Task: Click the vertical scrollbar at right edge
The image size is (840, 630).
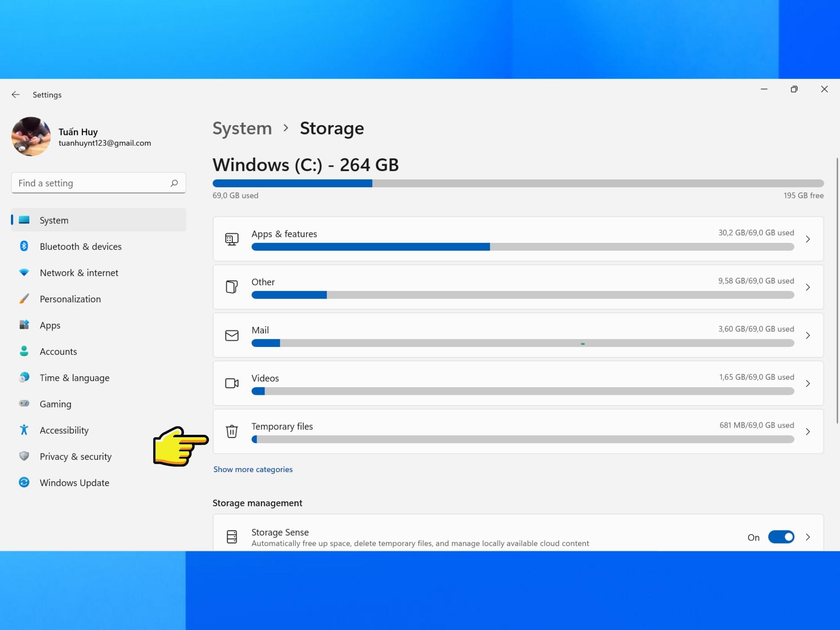Action: [x=837, y=291]
